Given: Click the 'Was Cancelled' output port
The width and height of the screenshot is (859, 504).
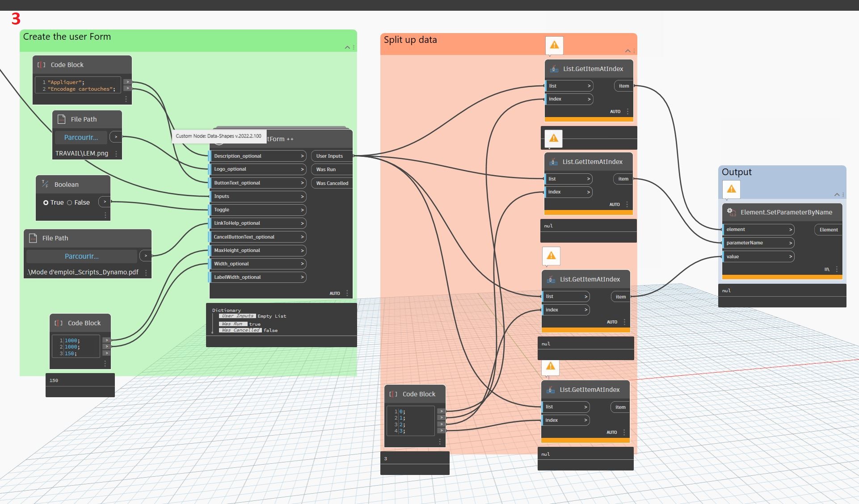Looking at the screenshot, I should pyautogui.click(x=332, y=183).
